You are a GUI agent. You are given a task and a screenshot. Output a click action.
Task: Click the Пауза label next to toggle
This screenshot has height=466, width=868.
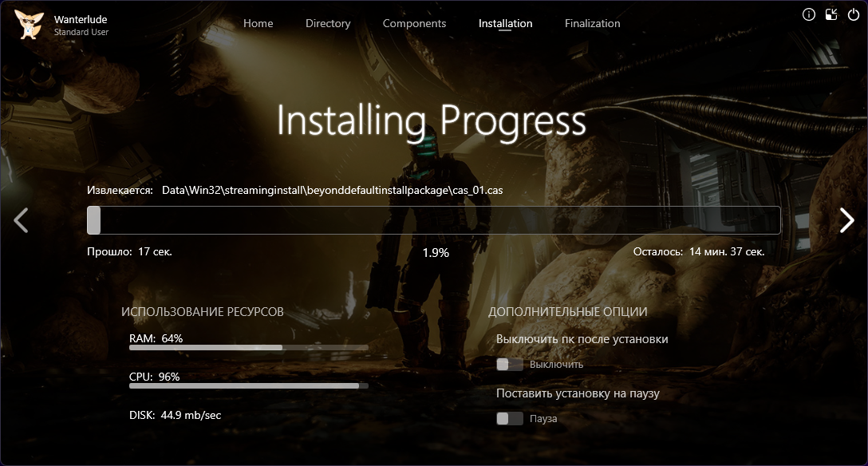(543, 419)
